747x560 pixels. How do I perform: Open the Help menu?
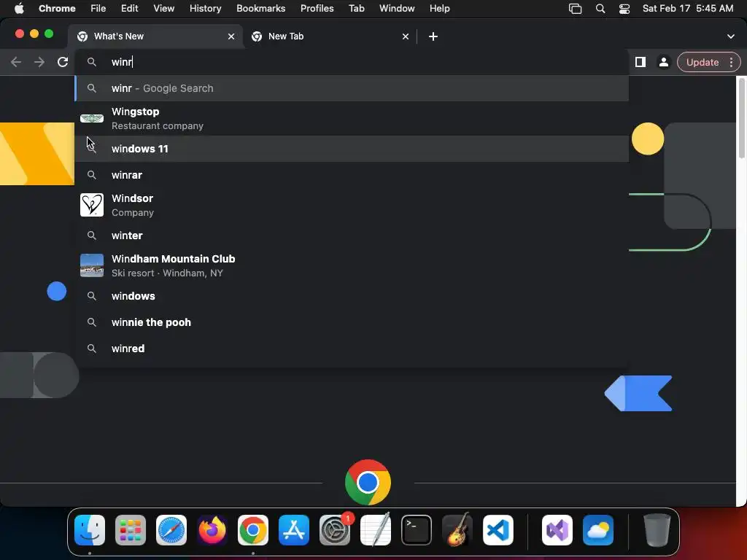[x=439, y=9]
